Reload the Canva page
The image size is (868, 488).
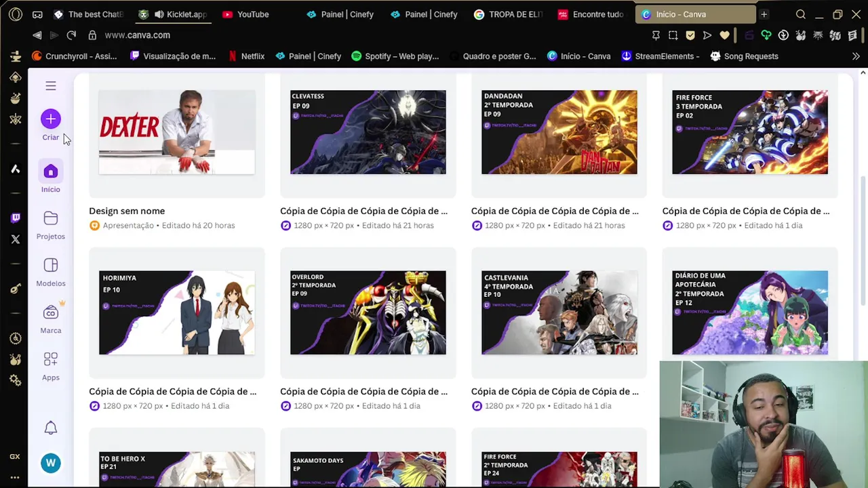click(71, 35)
